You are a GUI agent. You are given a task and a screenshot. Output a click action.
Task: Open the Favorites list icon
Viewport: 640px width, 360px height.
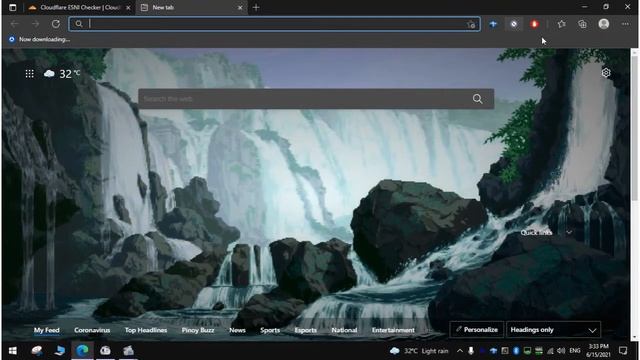(x=562, y=24)
